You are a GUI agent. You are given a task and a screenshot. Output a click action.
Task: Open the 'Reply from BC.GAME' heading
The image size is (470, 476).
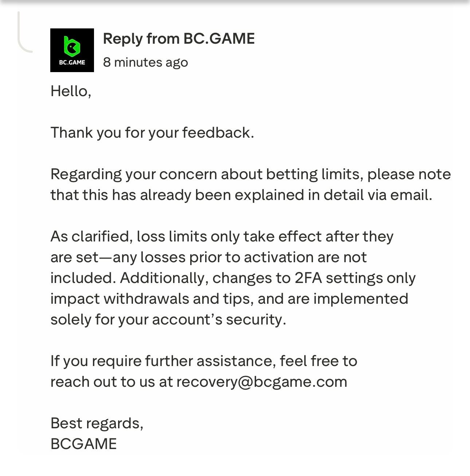point(179,39)
